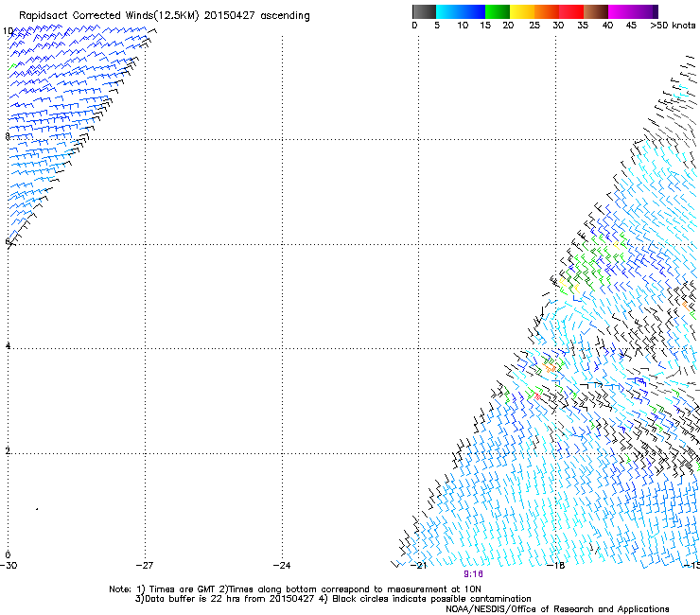Click the orange wind barbs just south of 4N
This screenshot has height=615, width=700.
point(549,368)
